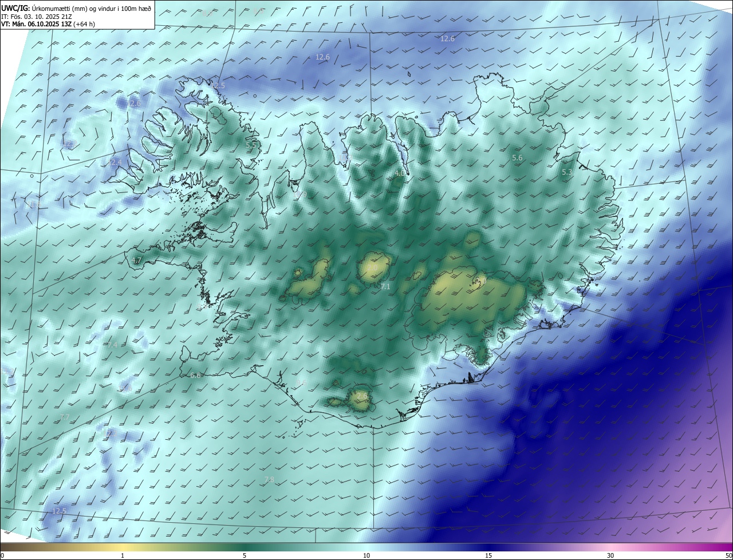Click the 6.6 value label on the map
The image size is (733, 560).
click(195, 376)
